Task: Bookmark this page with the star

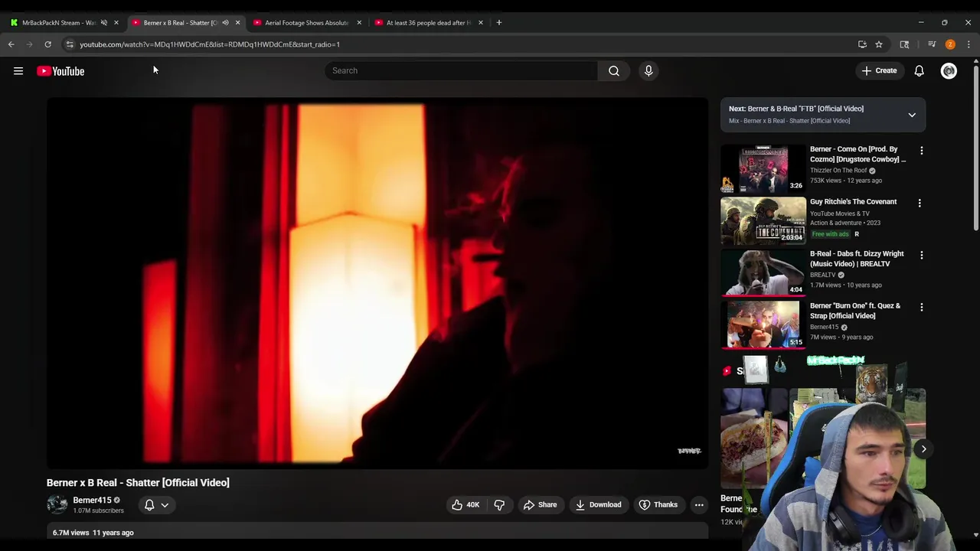Action: click(879, 44)
